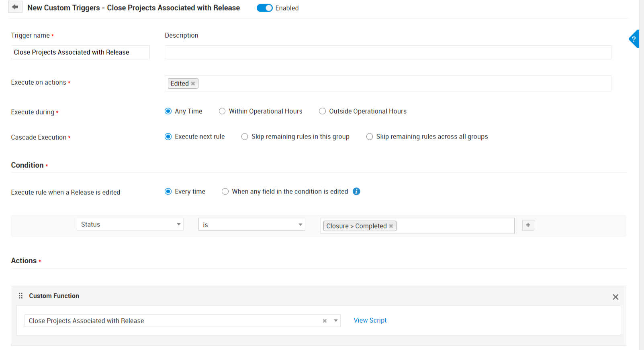
Task: Open the Status field dropdown
Action: [x=130, y=224]
